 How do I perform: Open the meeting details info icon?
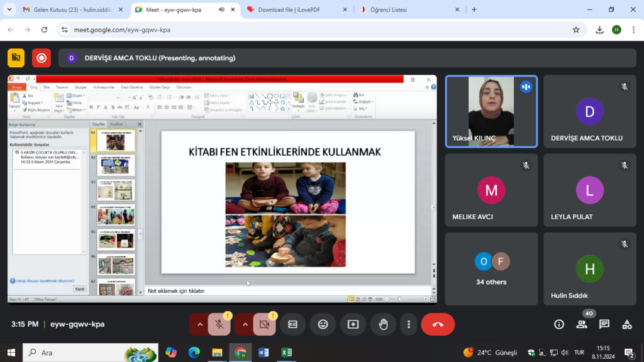coord(558,324)
